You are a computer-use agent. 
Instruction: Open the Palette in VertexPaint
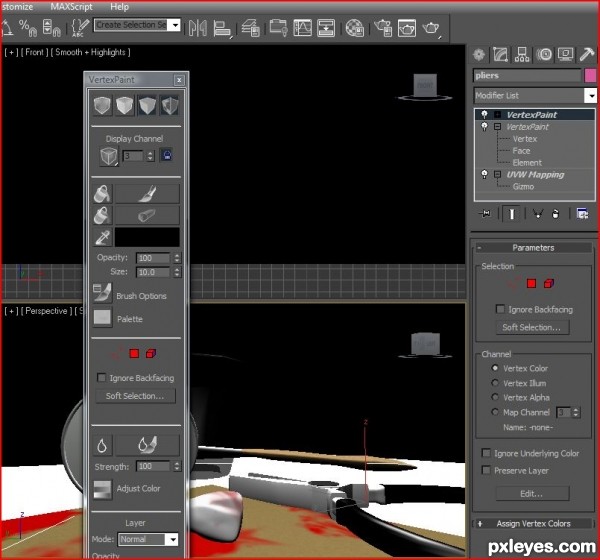point(102,317)
